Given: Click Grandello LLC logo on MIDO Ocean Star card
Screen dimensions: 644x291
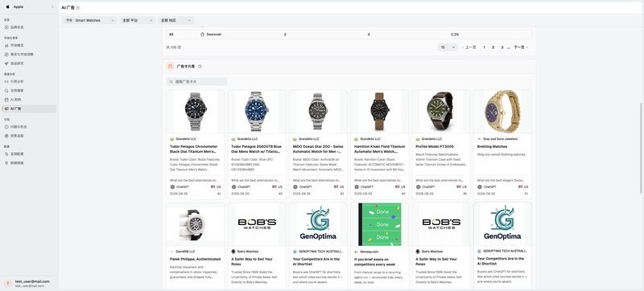Looking at the screenshot, I should point(295,139).
